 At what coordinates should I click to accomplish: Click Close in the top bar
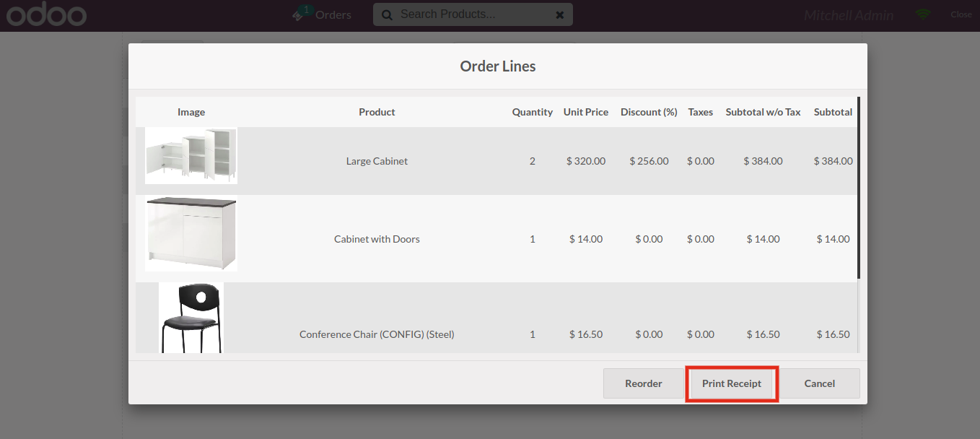961,14
